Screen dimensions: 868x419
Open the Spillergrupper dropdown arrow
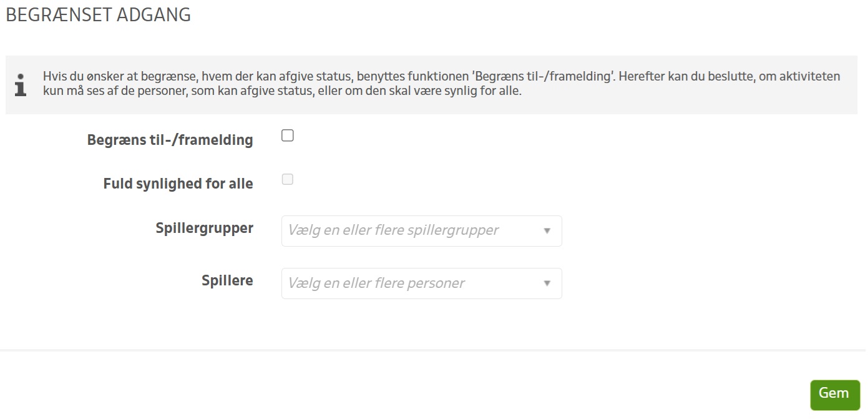[x=547, y=231]
